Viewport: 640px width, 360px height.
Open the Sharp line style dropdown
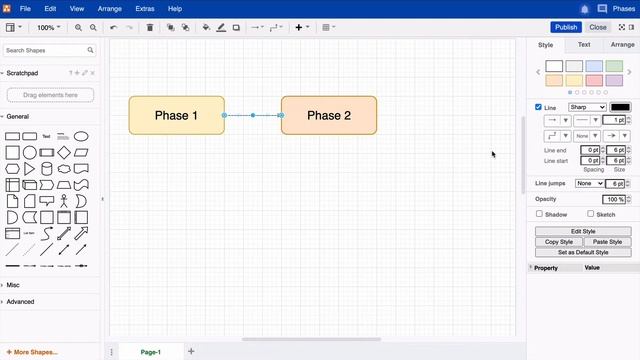(x=587, y=107)
